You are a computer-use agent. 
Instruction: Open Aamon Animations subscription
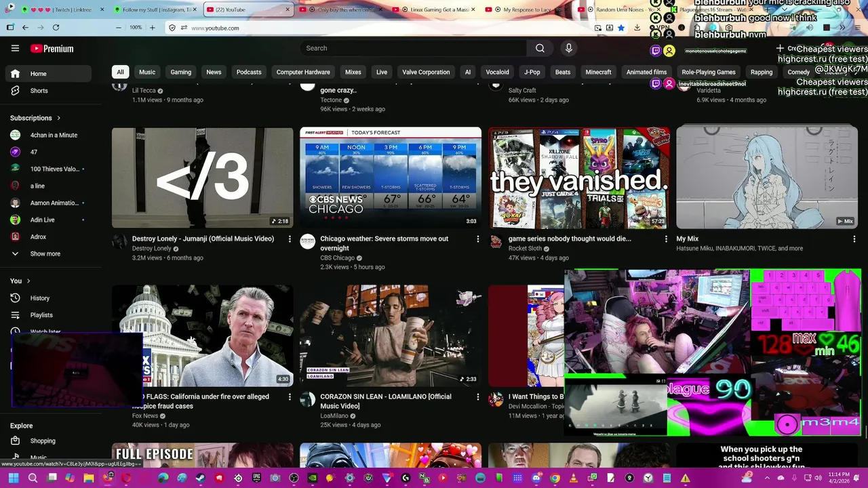[x=48, y=203]
